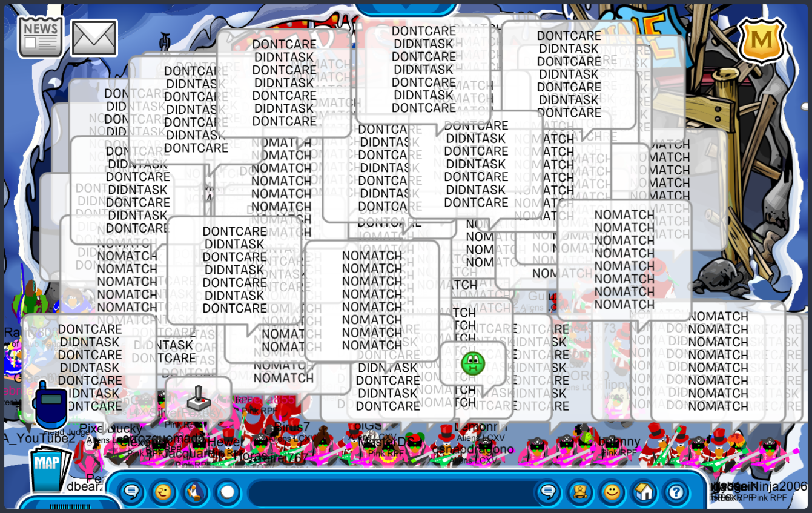Screen dimensions: 812x513
Task: Open the blue spy phone
Action: point(50,406)
